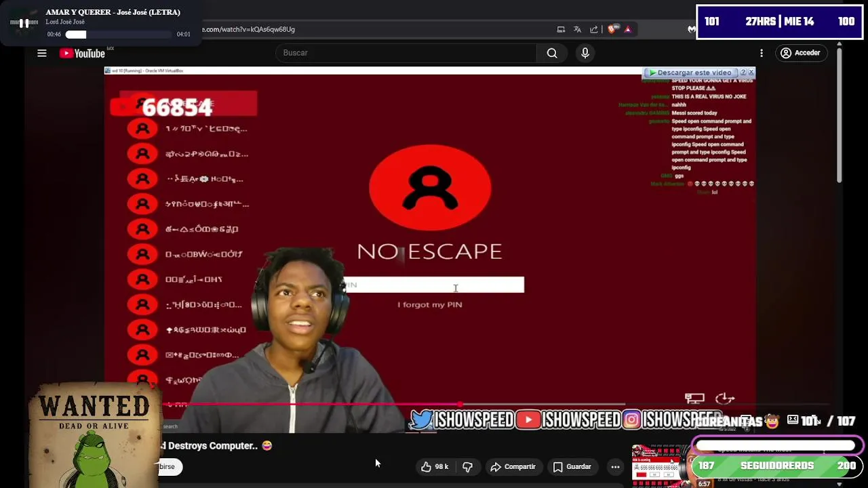Seek in the media overlay progress bar
This screenshot has height=488, width=868.
[119, 34]
